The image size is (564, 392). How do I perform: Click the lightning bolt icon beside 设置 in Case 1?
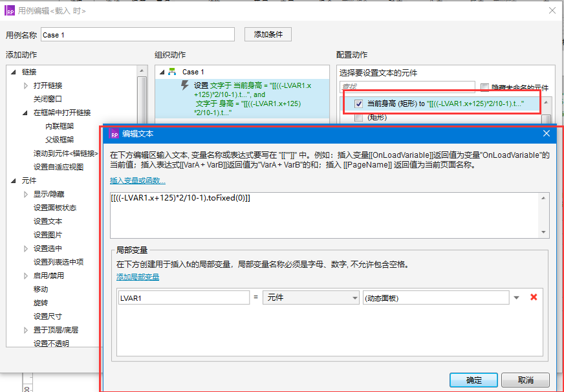tap(184, 86)
